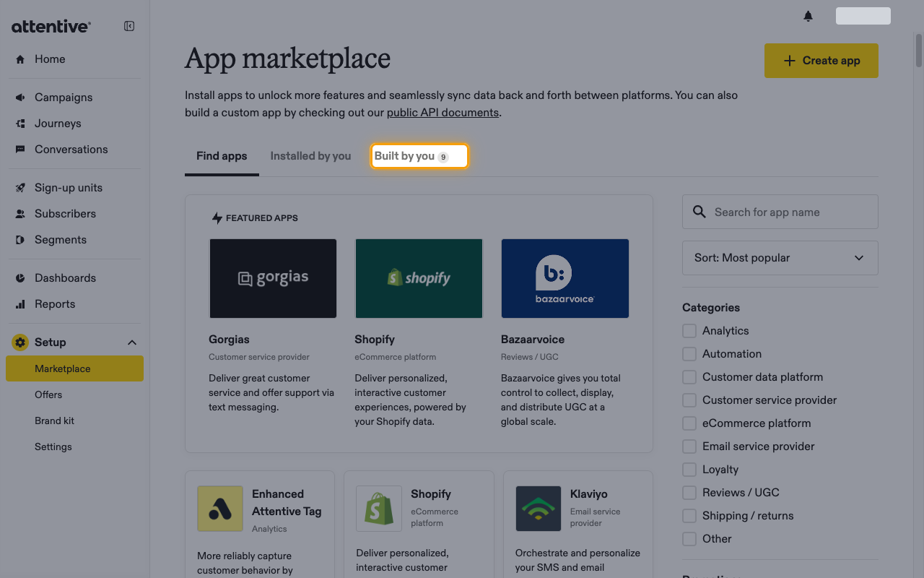Viewport: 924px width, 578px height.
Task: Open the Built by you tab
Action: tap(419, 156)
